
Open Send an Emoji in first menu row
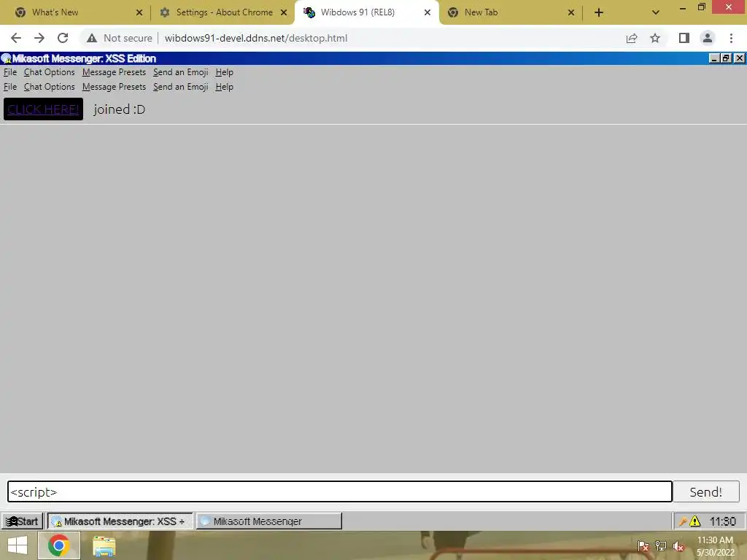(181, 72)
